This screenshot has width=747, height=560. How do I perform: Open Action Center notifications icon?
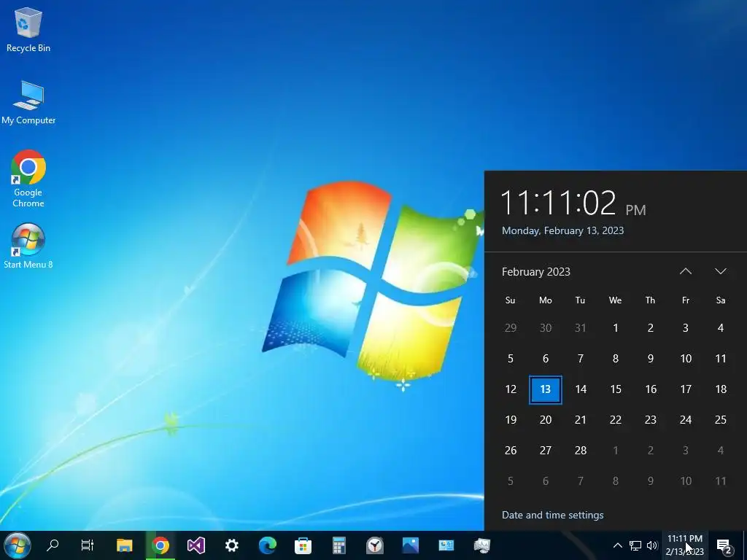click(x=724, y=546)
